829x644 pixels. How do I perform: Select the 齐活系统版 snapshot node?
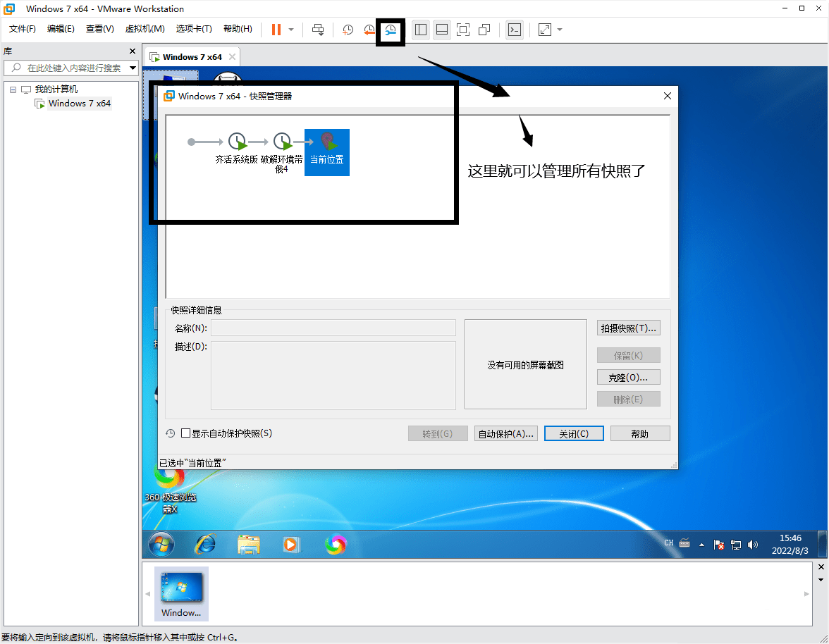(x=236, y=149)
